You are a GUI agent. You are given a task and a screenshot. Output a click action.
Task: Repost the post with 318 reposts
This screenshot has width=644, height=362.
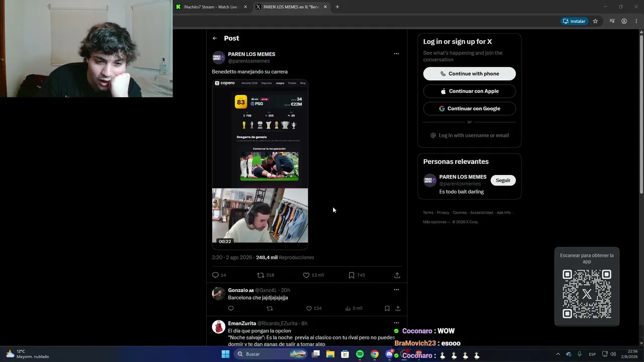261,275
